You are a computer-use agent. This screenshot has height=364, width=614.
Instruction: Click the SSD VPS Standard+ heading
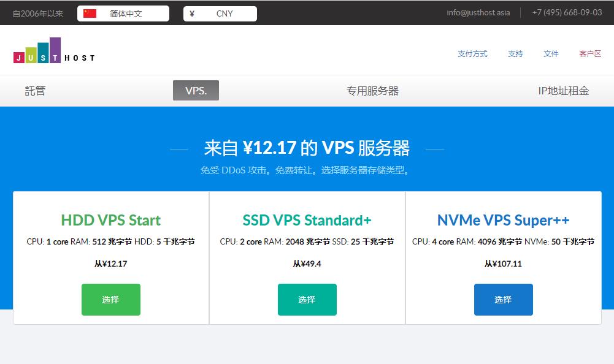pos(307,221)
